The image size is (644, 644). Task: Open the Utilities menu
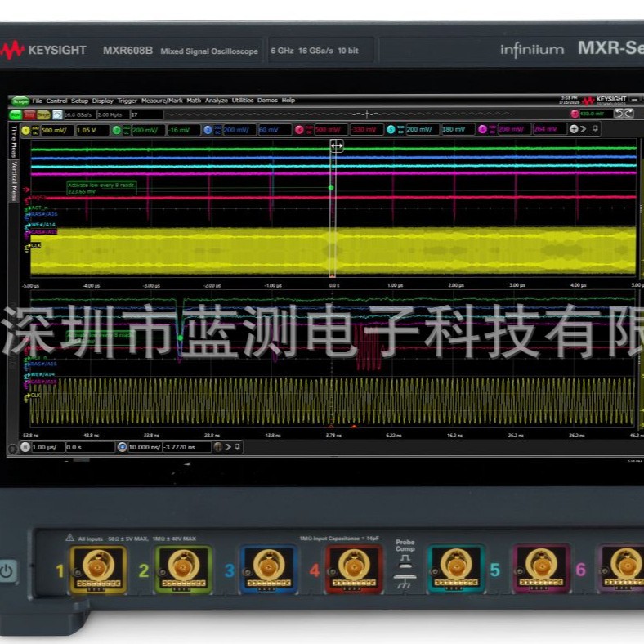click(243, 101)
